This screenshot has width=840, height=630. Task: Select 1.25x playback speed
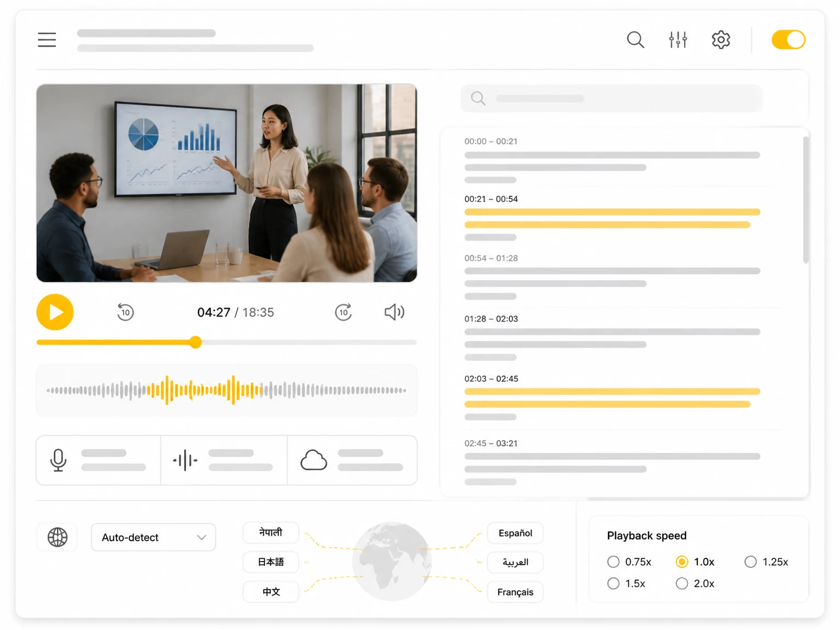[766, 562]
